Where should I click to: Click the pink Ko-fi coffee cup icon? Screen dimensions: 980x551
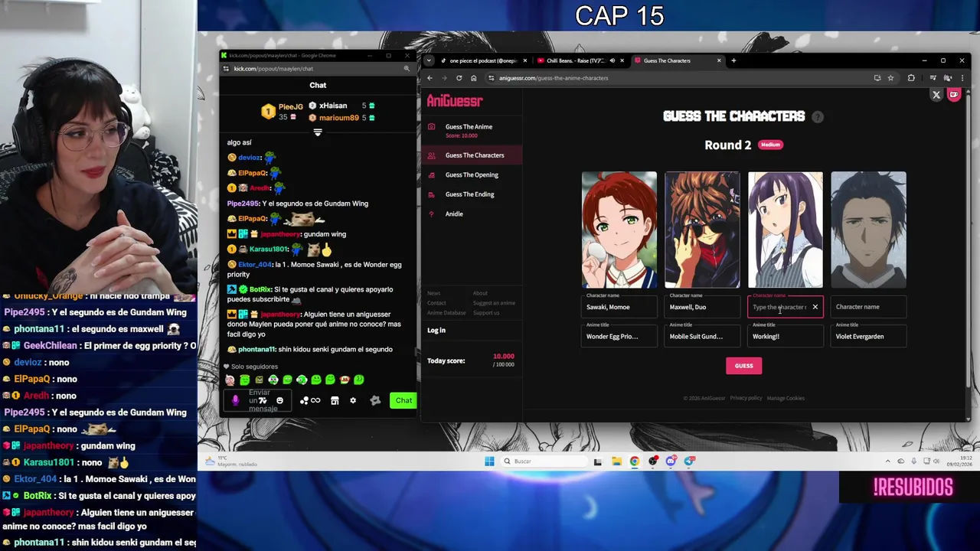pos(954,95)
